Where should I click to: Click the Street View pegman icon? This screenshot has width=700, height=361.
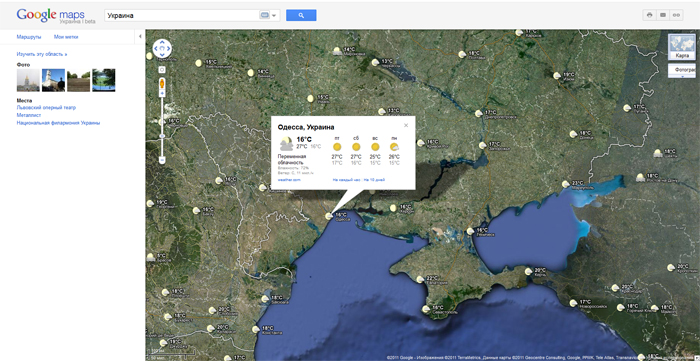point(162,83)
